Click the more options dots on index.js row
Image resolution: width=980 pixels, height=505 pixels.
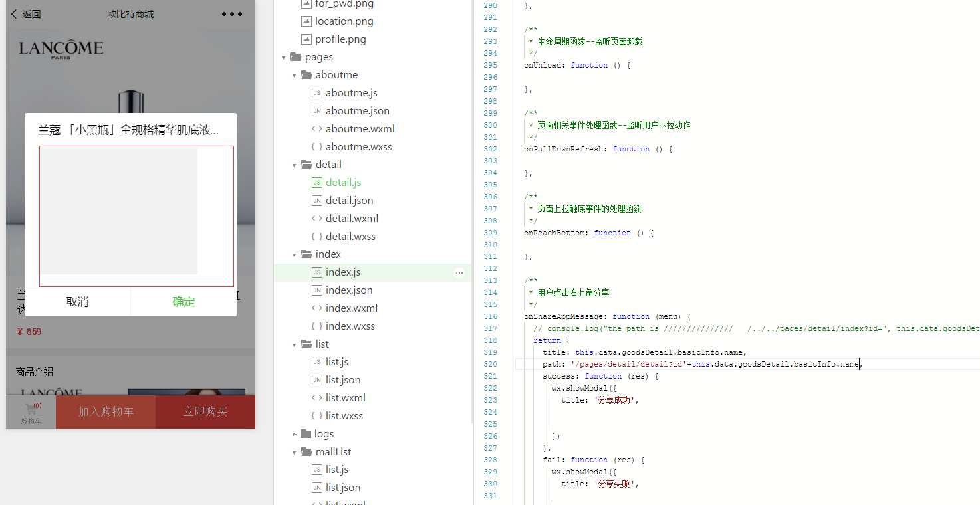(459, 273)
